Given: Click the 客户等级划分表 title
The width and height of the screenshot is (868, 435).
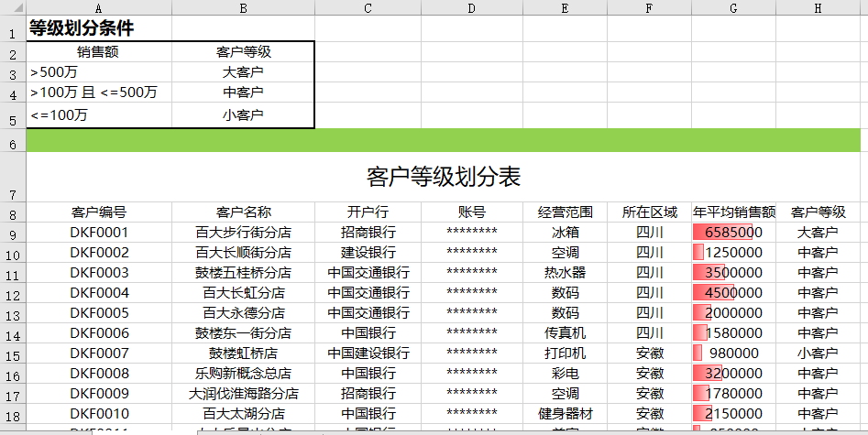Looking at the screenshot, I should click(x=443, y=177).
